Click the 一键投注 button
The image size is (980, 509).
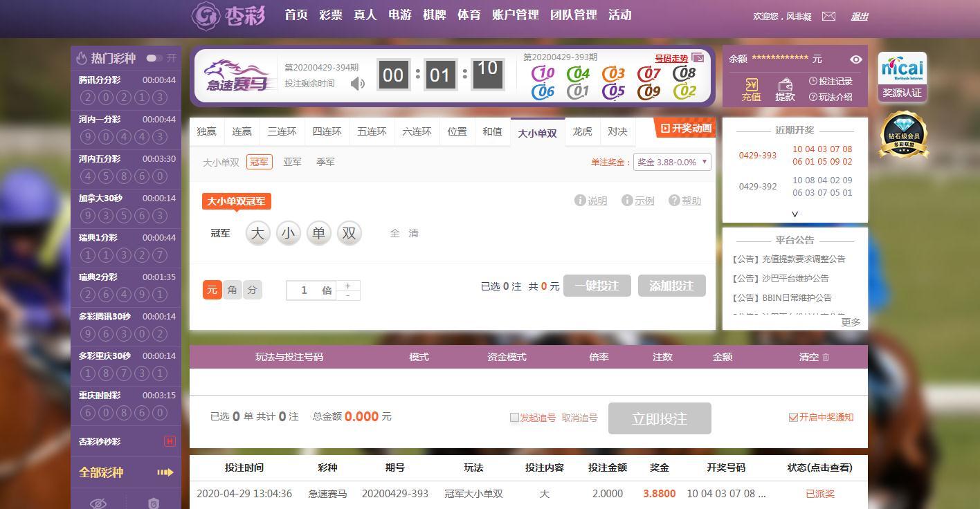(x=597, y=286)
